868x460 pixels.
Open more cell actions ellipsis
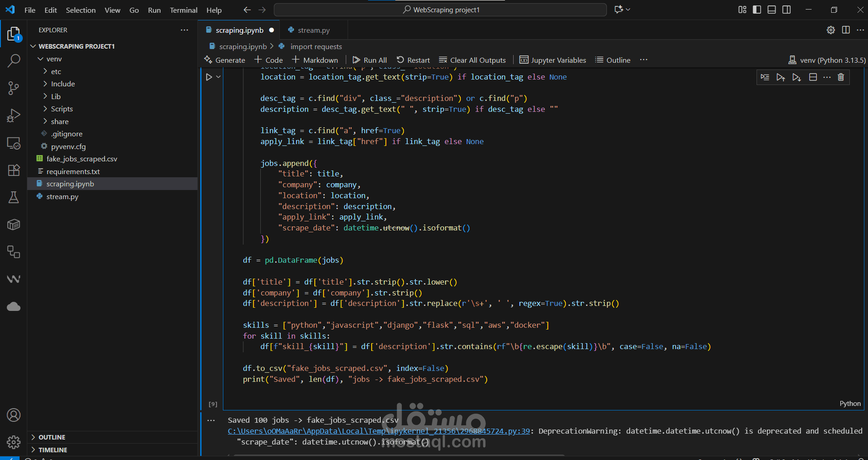click(x=827, y=77)
